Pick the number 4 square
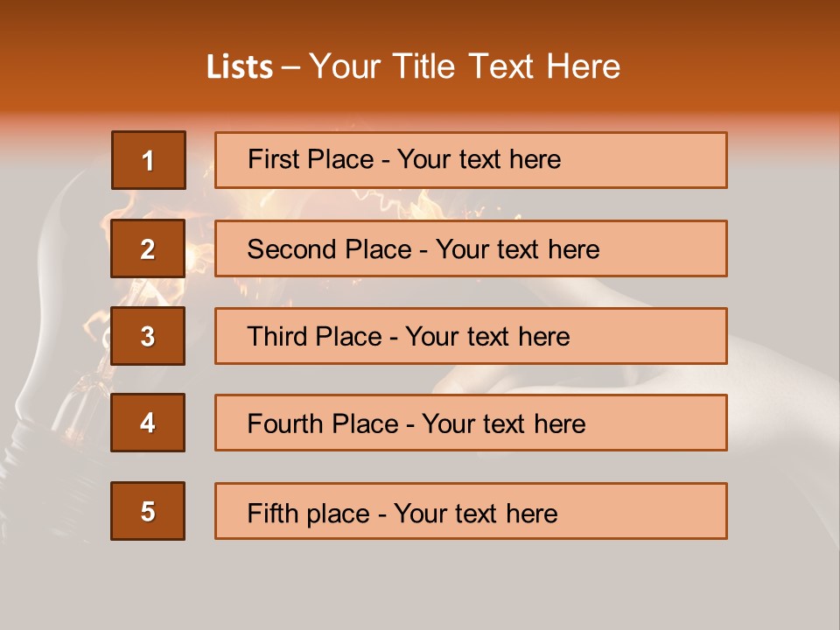 point(148,423)
